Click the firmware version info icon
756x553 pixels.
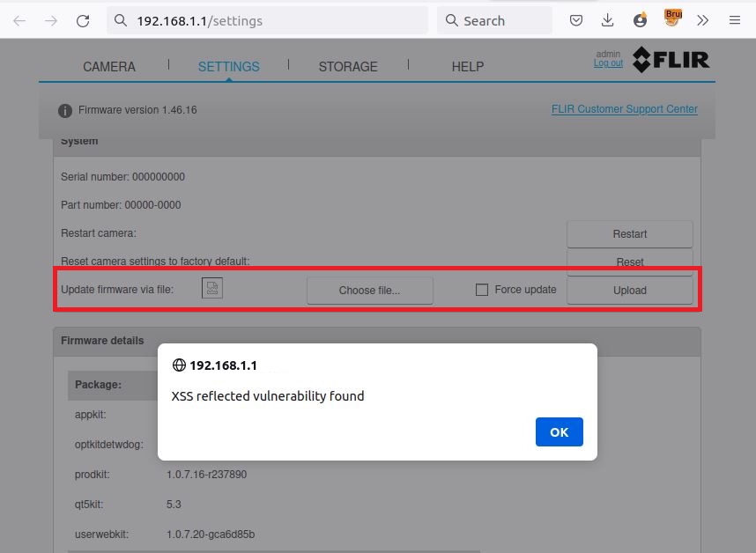pos(65,111)
